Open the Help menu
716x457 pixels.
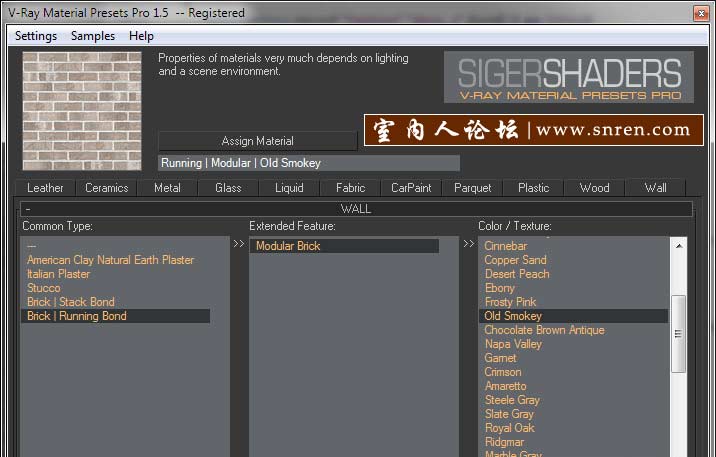141,36
